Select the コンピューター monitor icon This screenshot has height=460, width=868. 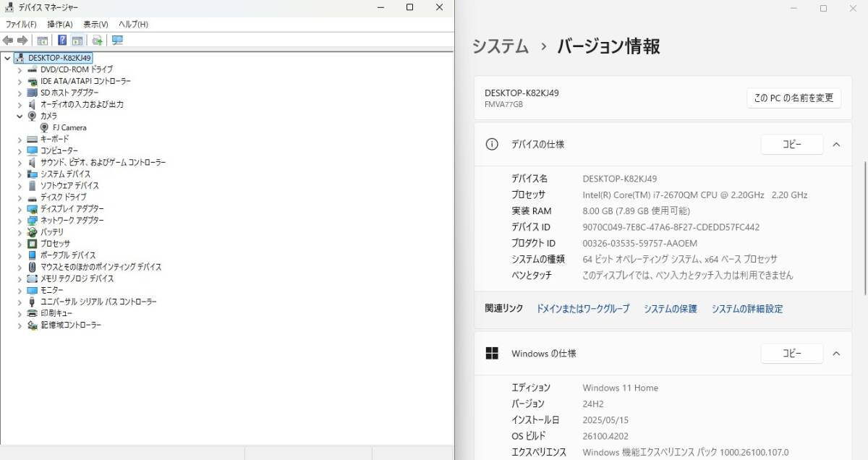pyautogui.click(x=32, y=150)
